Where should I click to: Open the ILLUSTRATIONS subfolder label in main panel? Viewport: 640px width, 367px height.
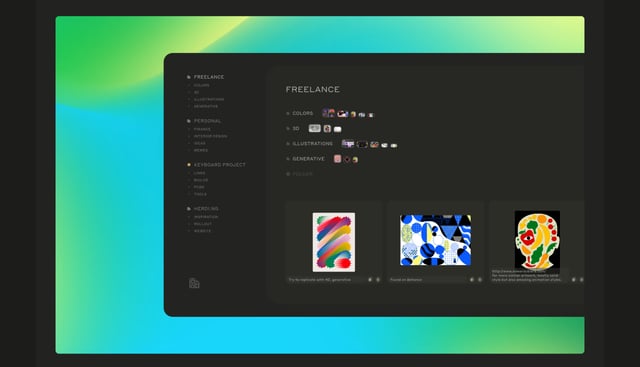312,144
